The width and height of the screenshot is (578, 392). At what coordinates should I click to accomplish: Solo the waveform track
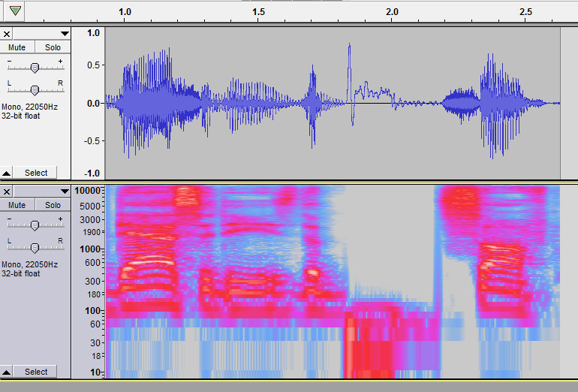tap(53, 47)
